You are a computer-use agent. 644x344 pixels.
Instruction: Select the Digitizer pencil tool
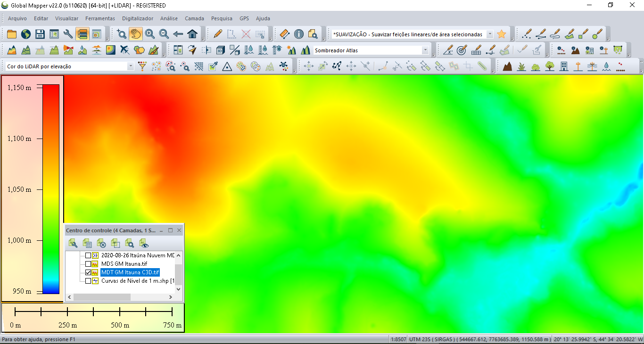[x=217, y=34]
